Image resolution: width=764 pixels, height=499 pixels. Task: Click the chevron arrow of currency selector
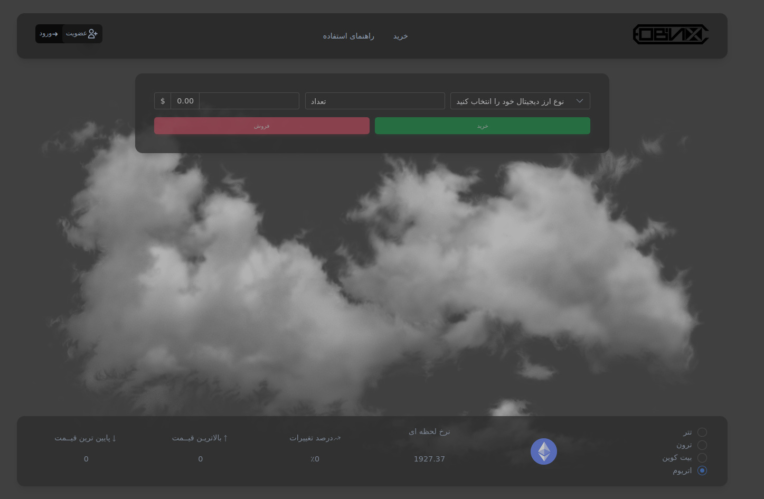coord(579,101)
